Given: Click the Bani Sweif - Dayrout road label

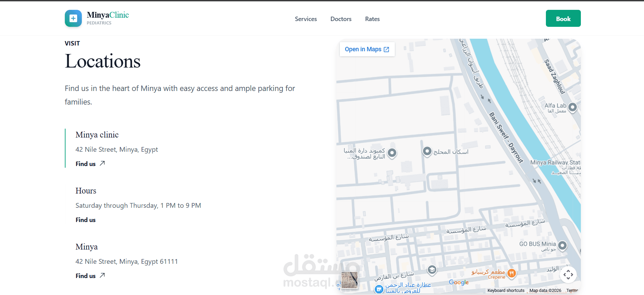Looking at the screenshot, I should click(x=506, y=138).
